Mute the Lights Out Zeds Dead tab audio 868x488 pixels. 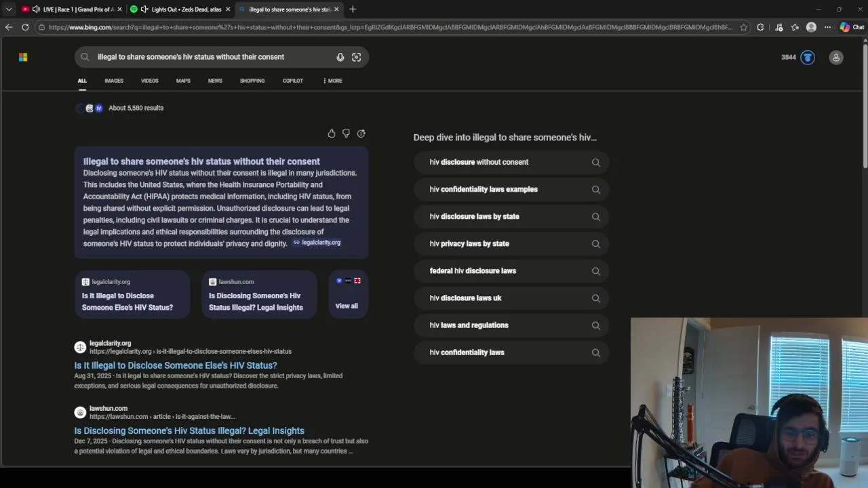144,9
